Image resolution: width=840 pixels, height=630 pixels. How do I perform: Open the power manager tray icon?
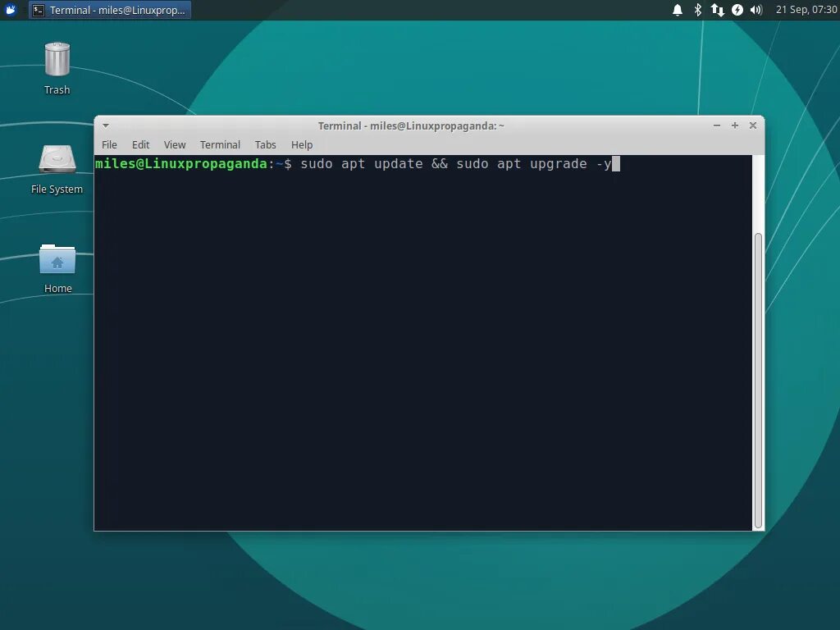(737, 10)
